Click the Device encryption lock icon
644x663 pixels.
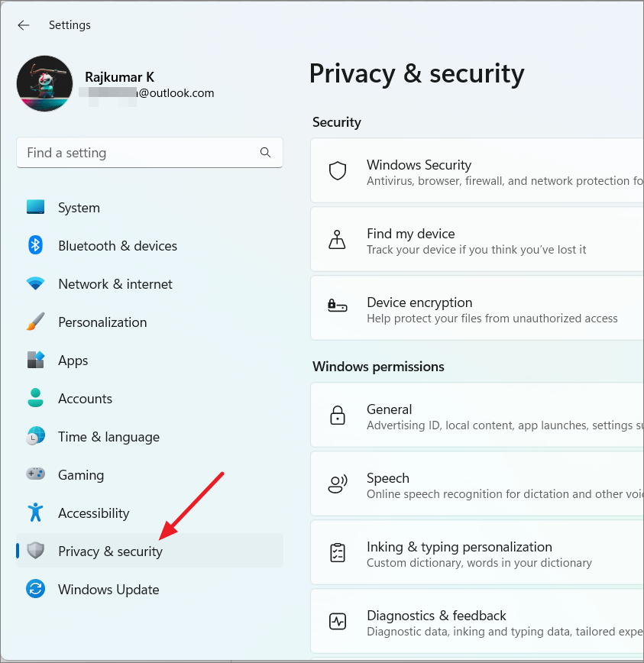(x=338, y=305)
